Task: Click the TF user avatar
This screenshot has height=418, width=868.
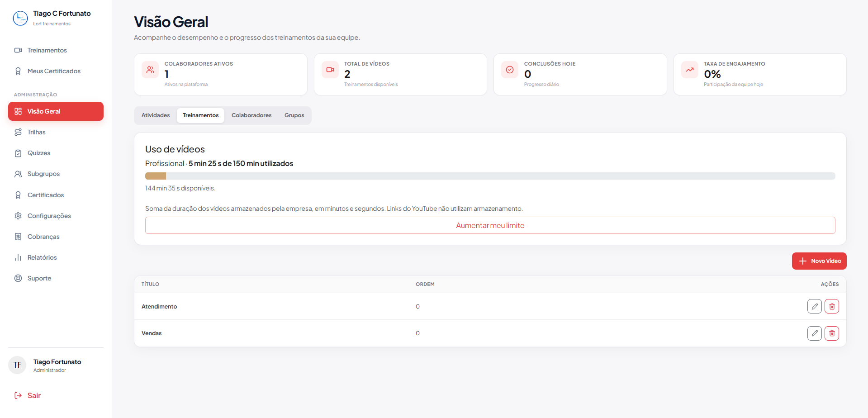Action: click(x=17, y=365)
